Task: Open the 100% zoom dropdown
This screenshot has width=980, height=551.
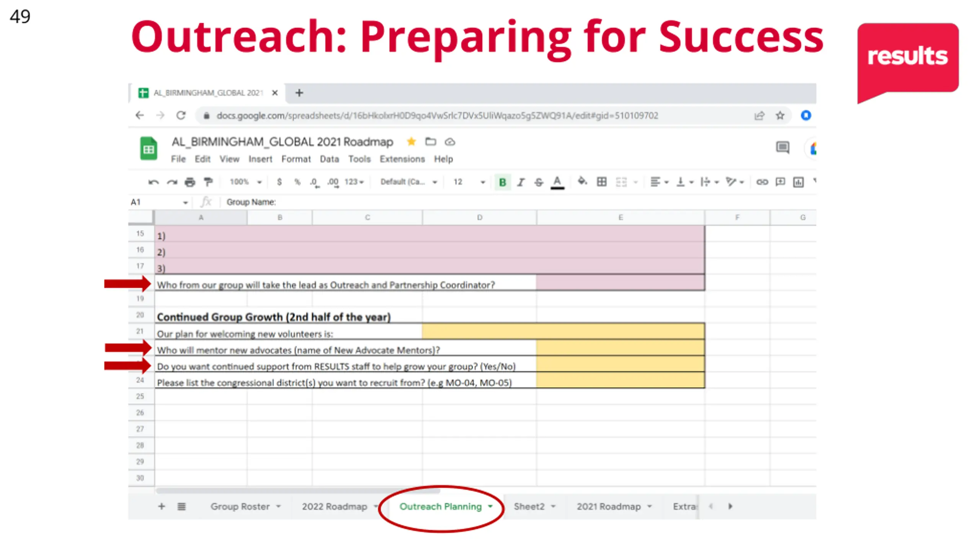Action: [245, 182]
